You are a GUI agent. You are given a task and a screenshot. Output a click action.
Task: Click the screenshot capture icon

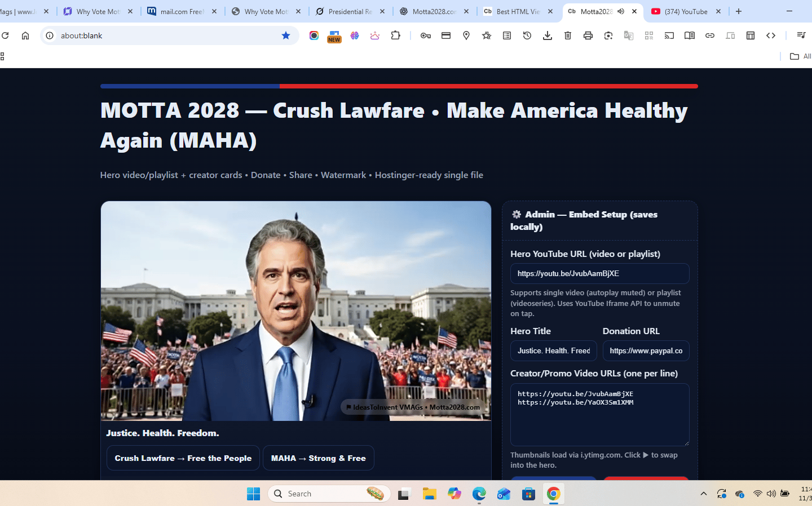(608, 35)
